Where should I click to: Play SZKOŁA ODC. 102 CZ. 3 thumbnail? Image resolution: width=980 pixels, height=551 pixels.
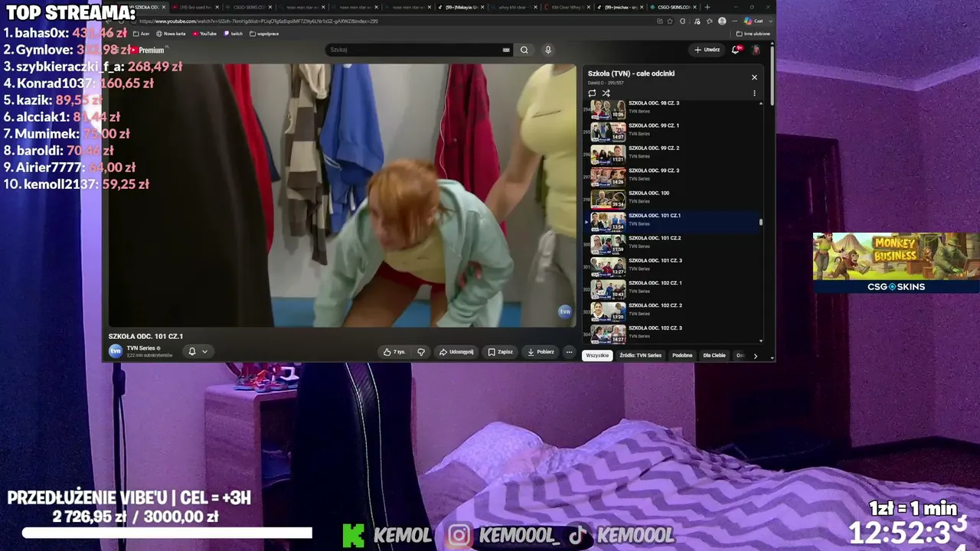608,334
